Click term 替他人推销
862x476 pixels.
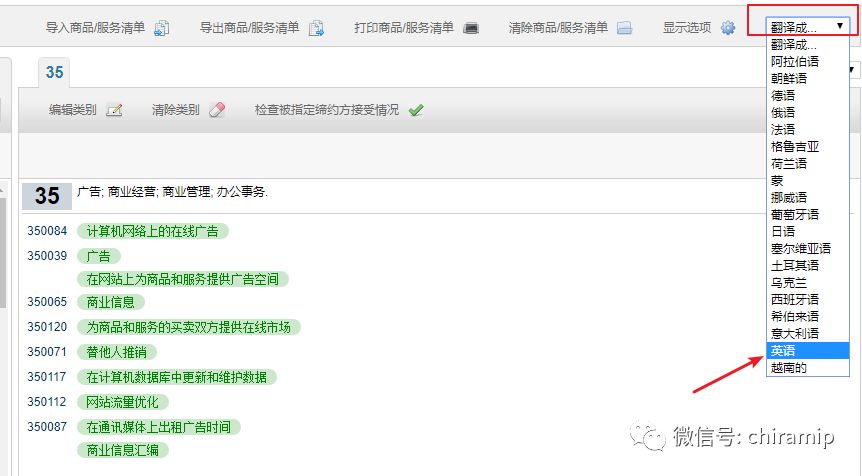coord(117,352)
